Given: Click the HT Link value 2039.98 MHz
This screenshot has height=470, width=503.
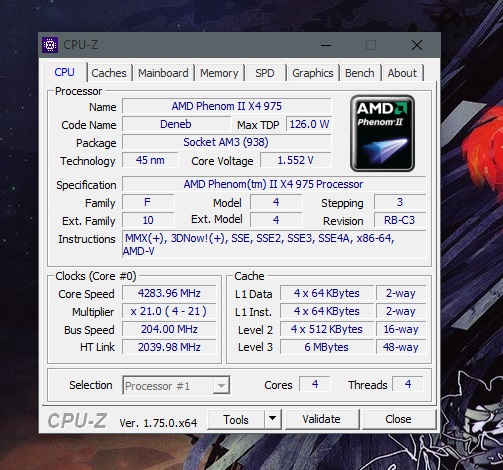Looking at the screenshot, I should 169,347.
